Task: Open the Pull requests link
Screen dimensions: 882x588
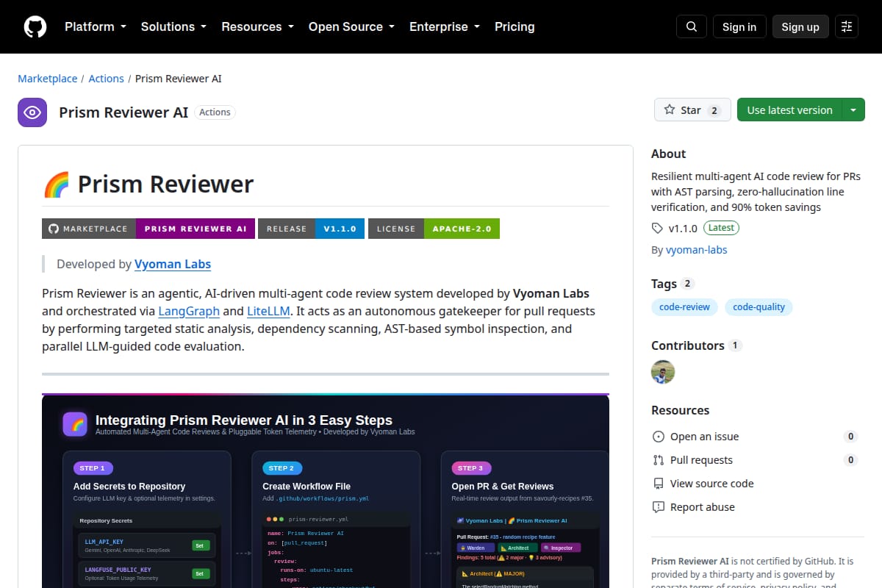Action: point(702,460)
